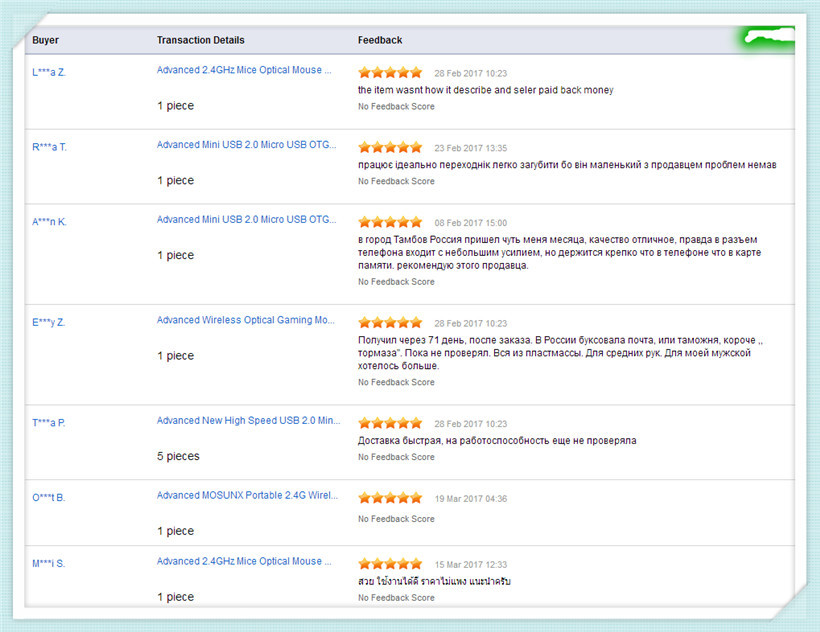Click the Feedback column header
Screen dimensions: 820x632
click(x=380, y=40)
